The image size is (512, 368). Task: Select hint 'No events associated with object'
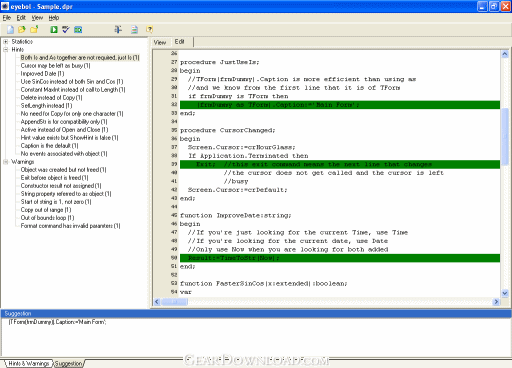click(x=64, y=154)
